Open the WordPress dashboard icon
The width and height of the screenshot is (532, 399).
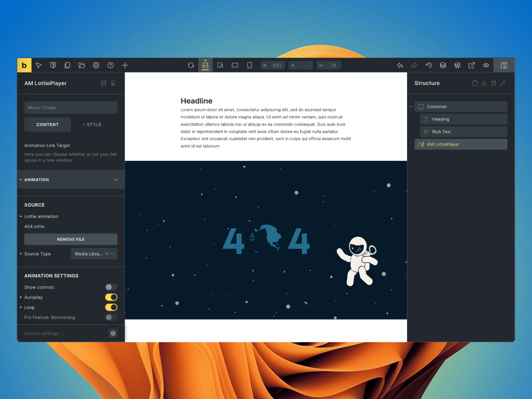457,65
